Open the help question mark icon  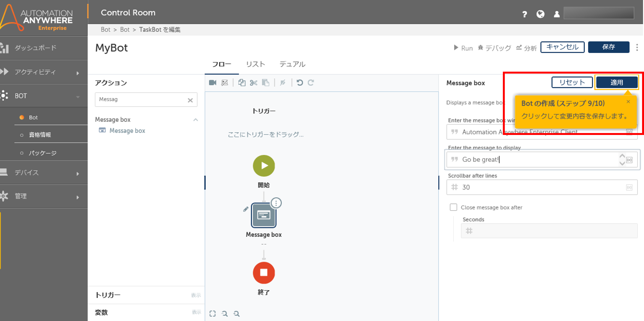(524, 14)
